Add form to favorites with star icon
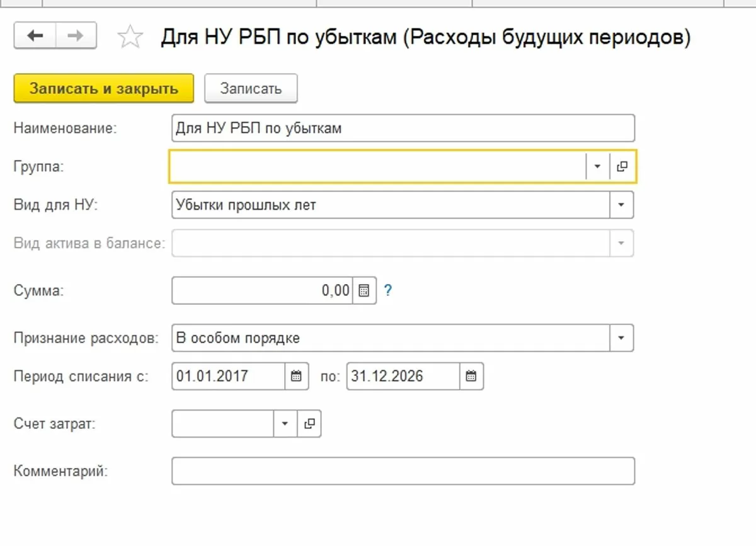This screenshot has width=756, height=546. pyautogui.click(x=130, y=37)
